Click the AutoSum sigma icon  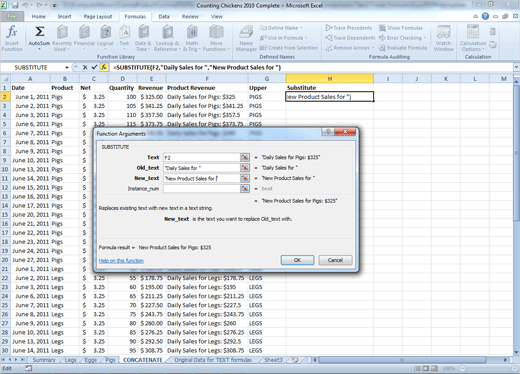click(39, 32)
